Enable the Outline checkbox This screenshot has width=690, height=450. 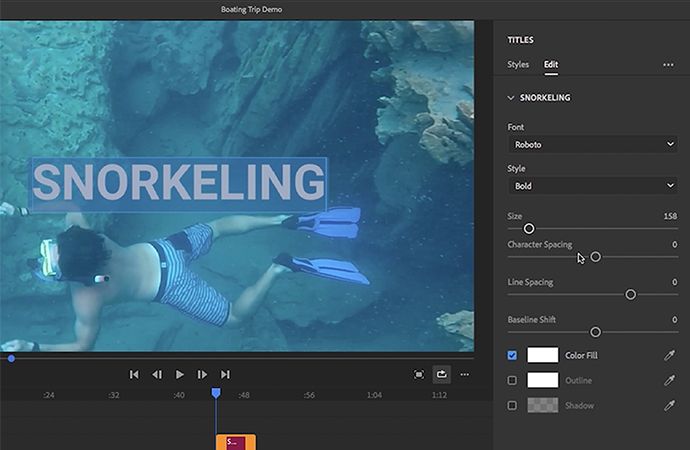click(513, 380)
